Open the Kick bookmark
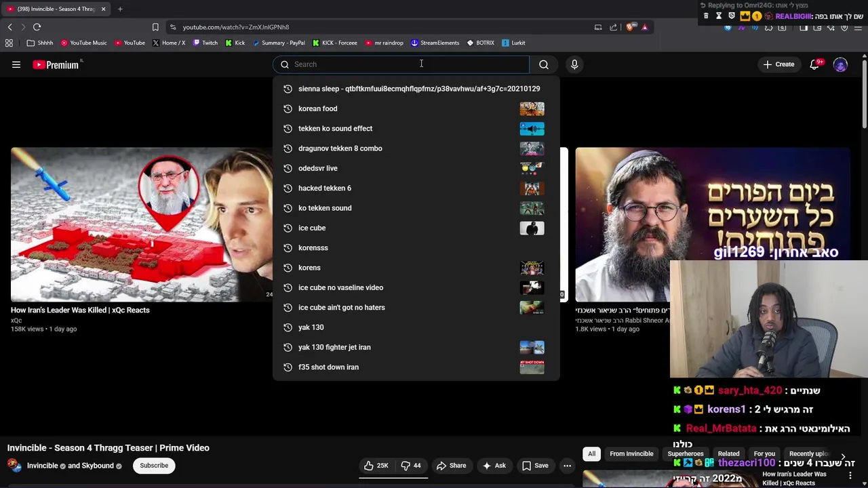 click(235, 43)
